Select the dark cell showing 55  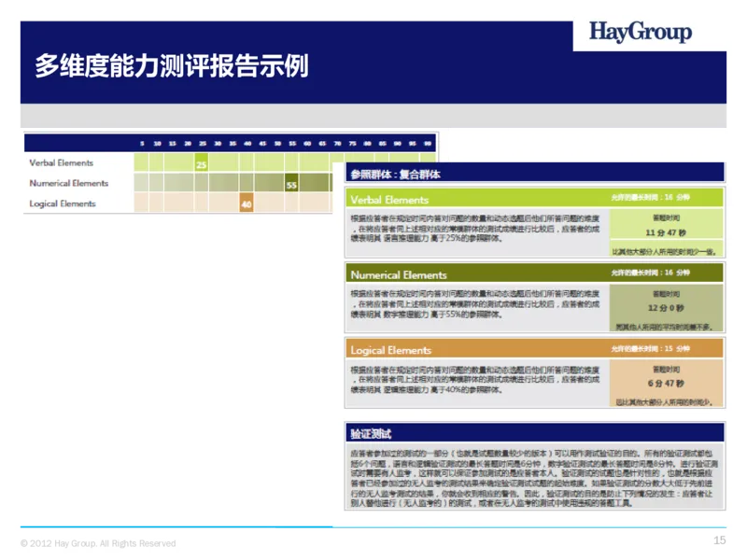tap(290, 183)
